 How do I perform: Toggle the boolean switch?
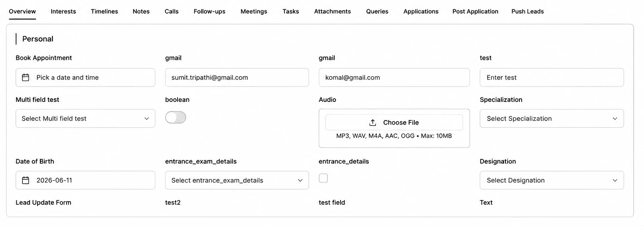pos(176,117)
